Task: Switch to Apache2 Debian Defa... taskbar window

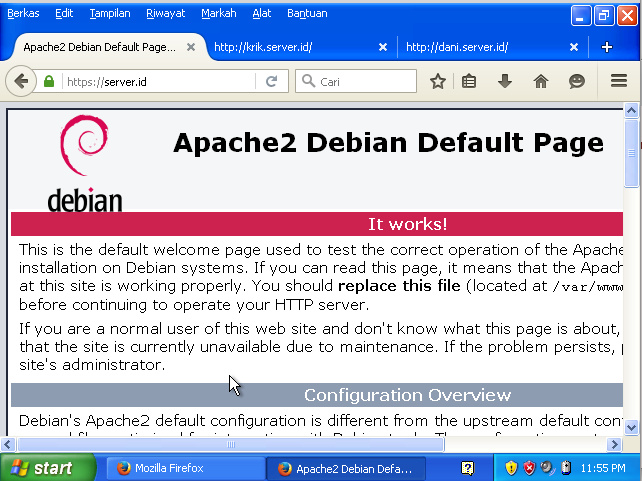Action: pos(346,468)
